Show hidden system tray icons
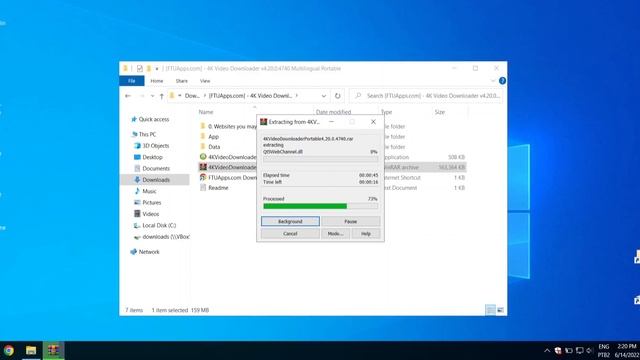 click(x=547, y=351)
